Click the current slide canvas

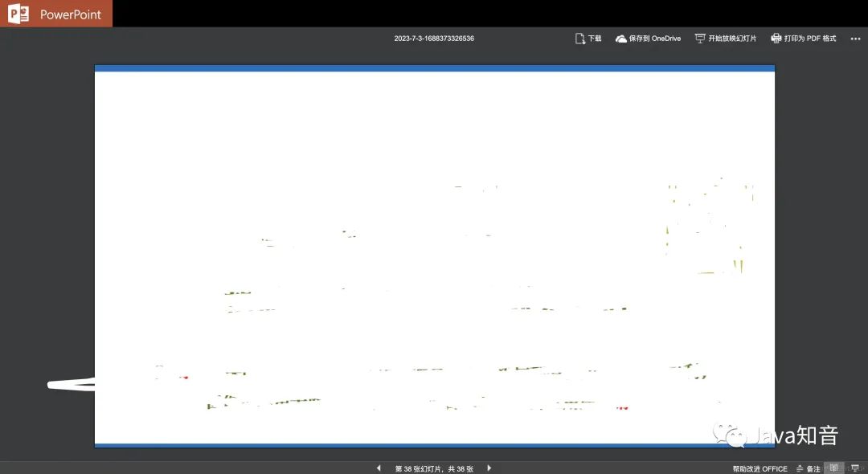435,256
